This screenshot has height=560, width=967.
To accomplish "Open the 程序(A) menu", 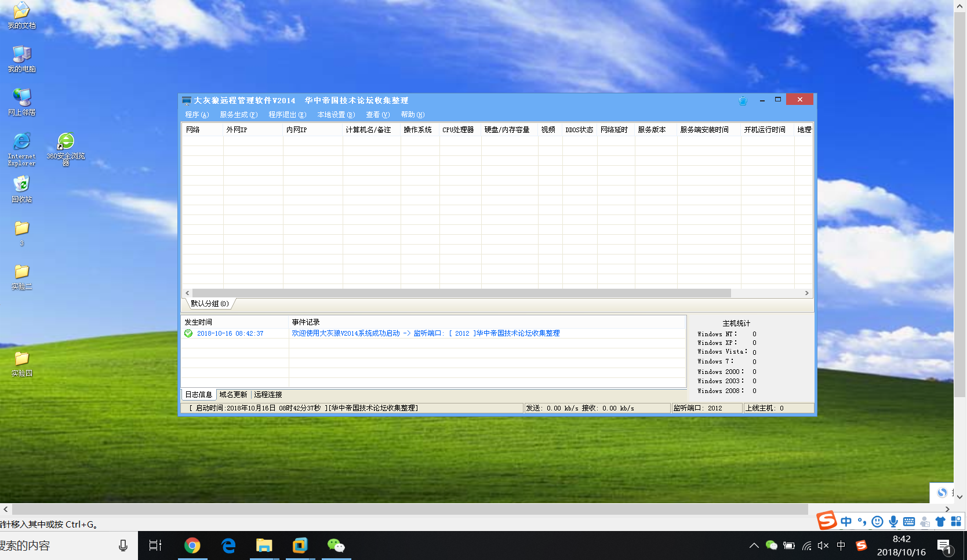I will [197, 115].
